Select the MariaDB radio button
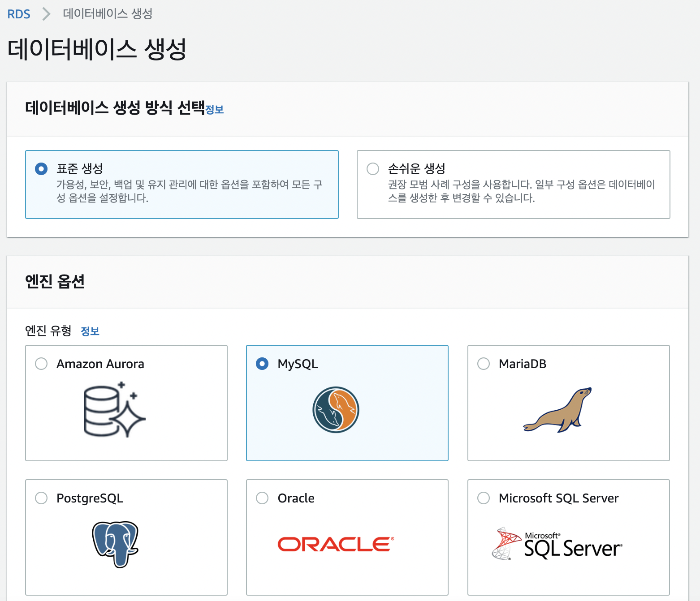Screen dimensions: 700x601 point(484,364)
